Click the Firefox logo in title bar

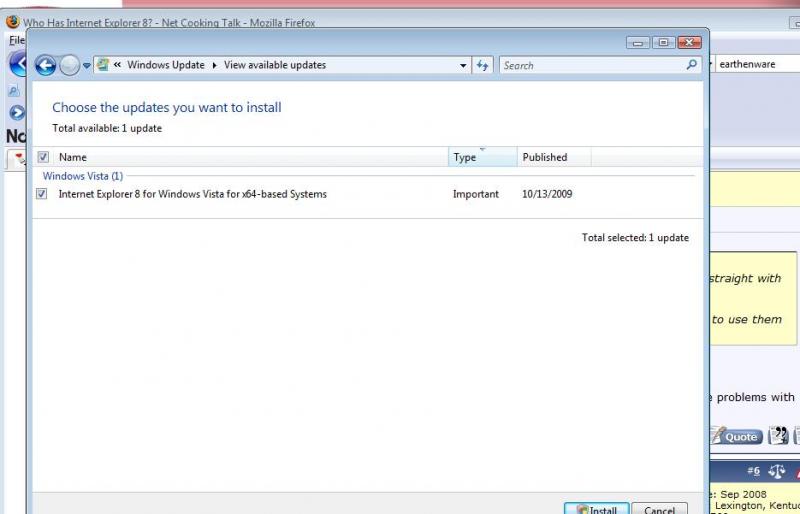pos(13,21)
